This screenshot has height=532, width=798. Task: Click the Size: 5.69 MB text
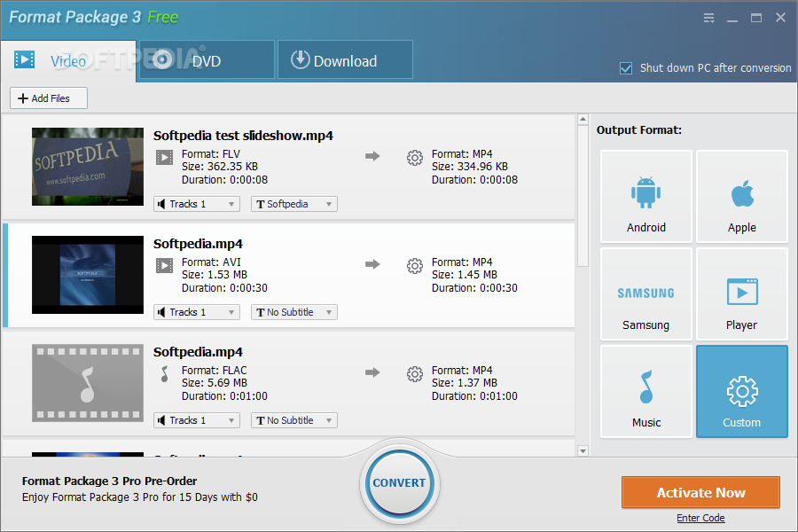(215, 383)
